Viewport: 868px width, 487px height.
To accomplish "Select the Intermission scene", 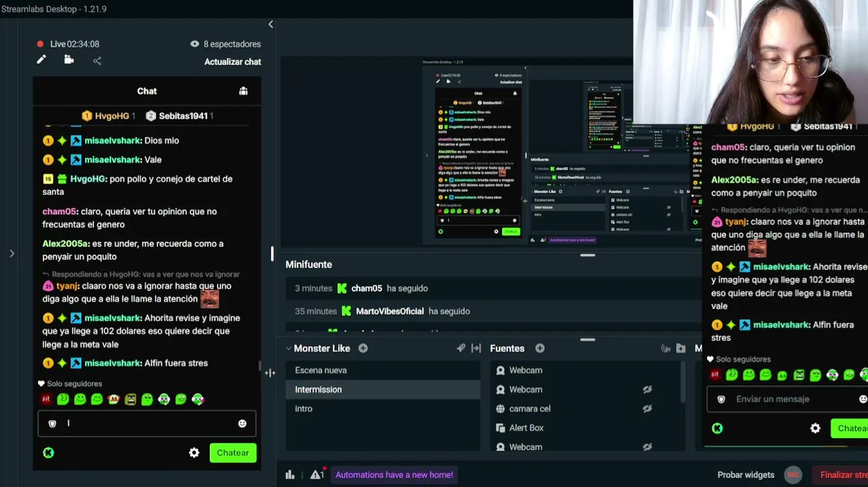I will pyautogui.click(x=383, y=390).
